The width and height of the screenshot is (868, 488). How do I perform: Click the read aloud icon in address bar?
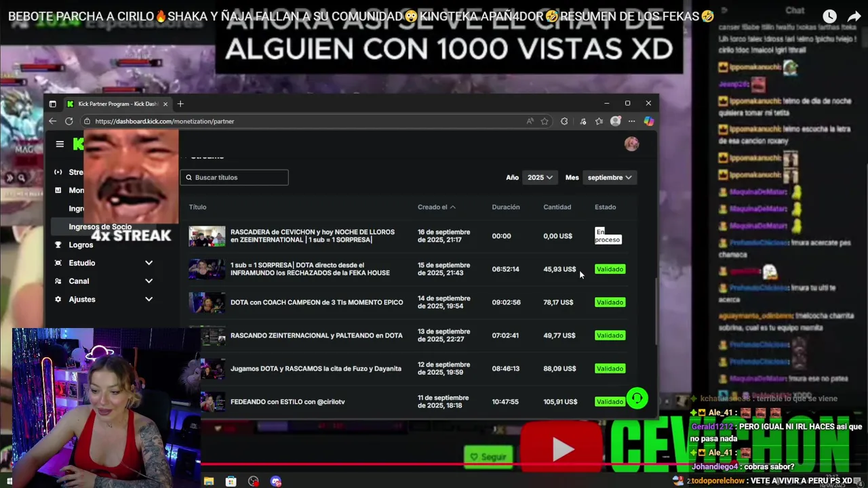[x=530, y=121]
